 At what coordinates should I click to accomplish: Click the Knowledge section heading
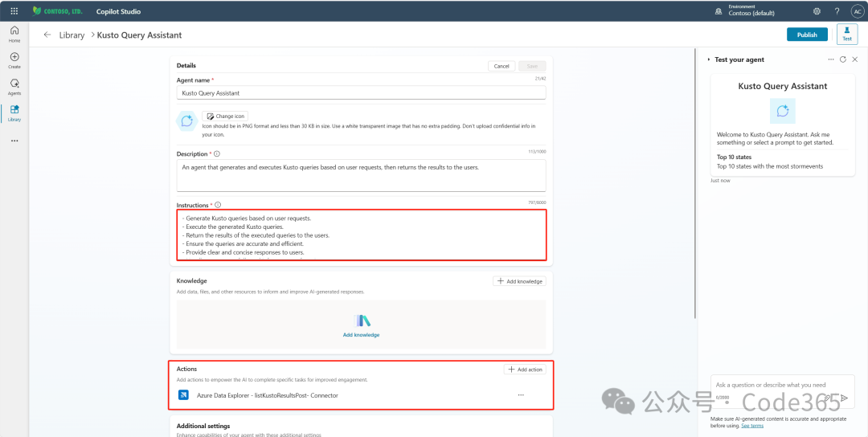tap(191, 281)
